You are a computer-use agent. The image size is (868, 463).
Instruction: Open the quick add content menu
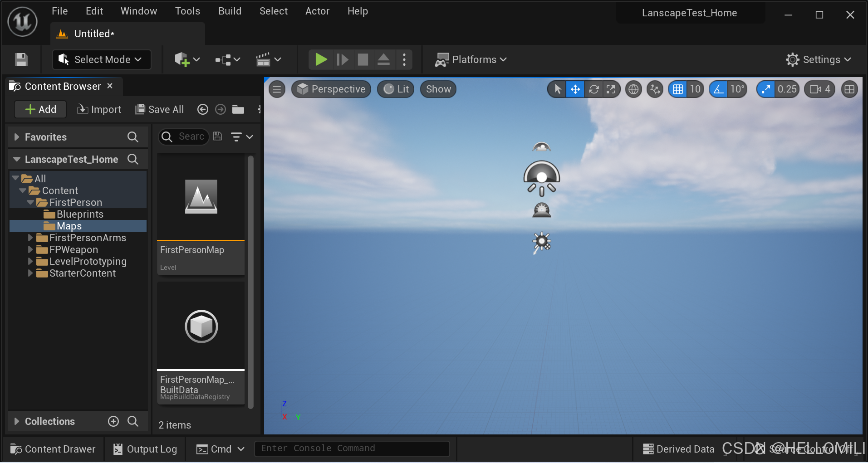187,59
